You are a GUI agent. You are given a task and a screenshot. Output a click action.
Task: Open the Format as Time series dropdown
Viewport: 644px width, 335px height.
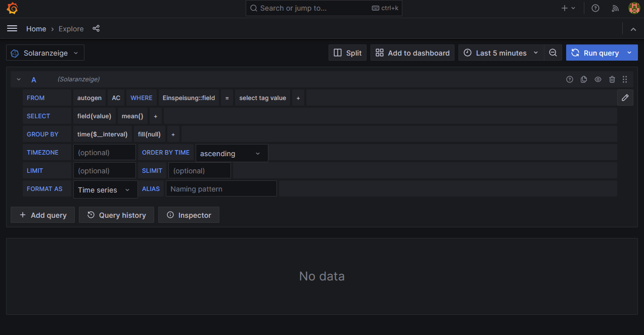(x=105, y=190)
